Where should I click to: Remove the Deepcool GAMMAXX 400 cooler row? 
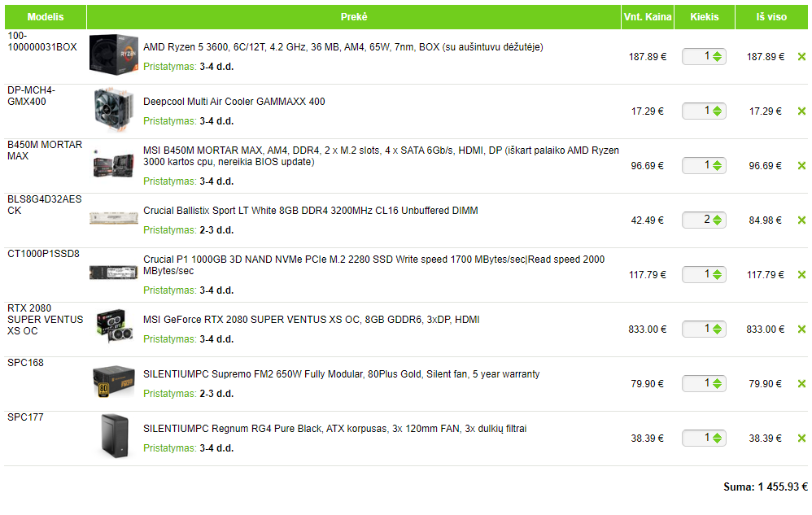tap(801, 111)
